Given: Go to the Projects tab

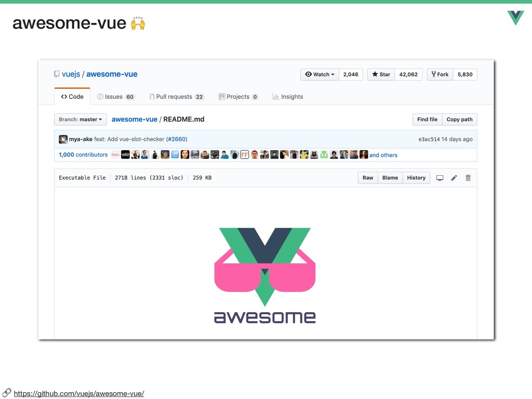Looking at the screenshot, I should point(238,97).
